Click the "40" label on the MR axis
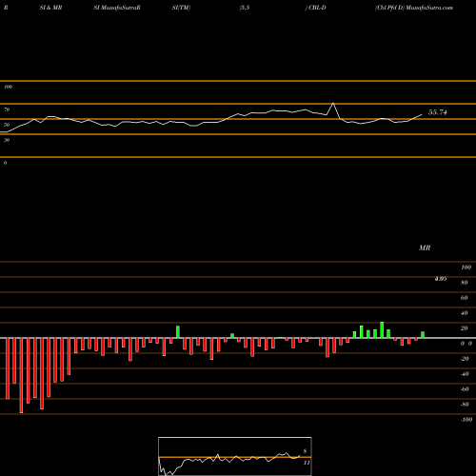476x476 pixels. pyautogui.click(x=465, y=313)
